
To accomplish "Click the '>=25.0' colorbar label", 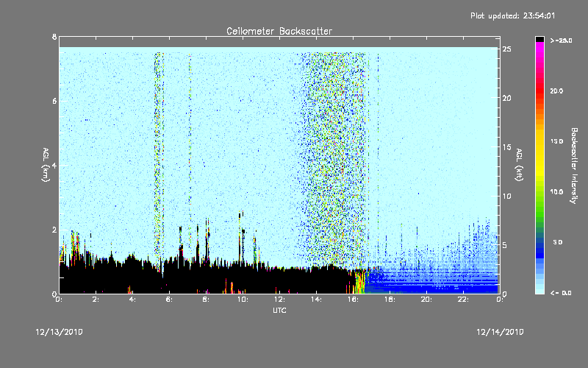I will click(x=562, y=40).
